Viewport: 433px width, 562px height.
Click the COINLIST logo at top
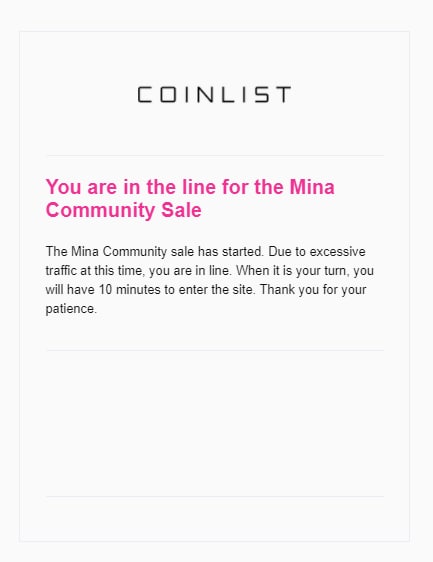pyautogui.click(x=214, y=95)
